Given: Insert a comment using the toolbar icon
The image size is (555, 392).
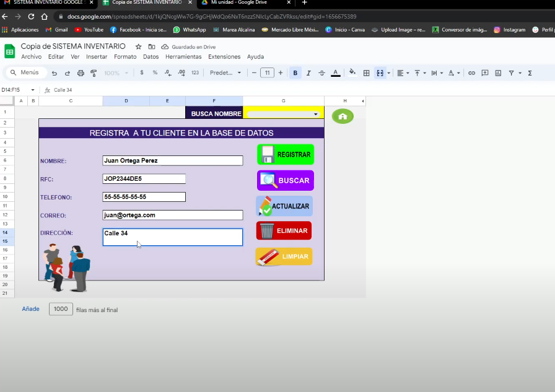Looking at the screenshot, I should pyautogui.click(x=485, y=73).
